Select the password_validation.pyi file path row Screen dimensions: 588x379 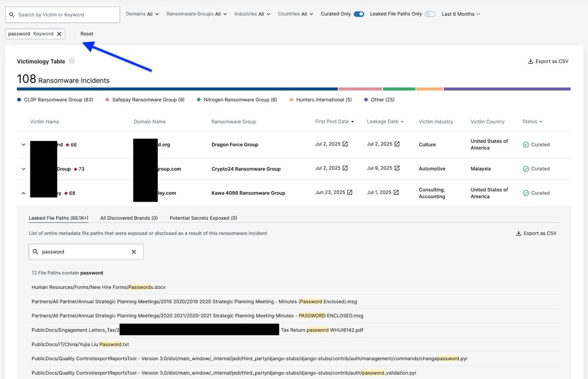294,373
